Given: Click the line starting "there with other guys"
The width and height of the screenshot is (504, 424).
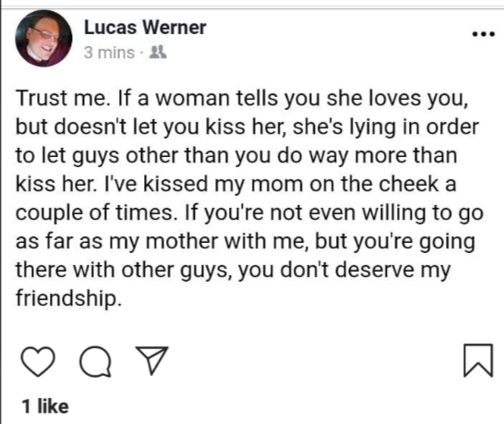Looking at the screenshot, I should click(x=234, y=270).
